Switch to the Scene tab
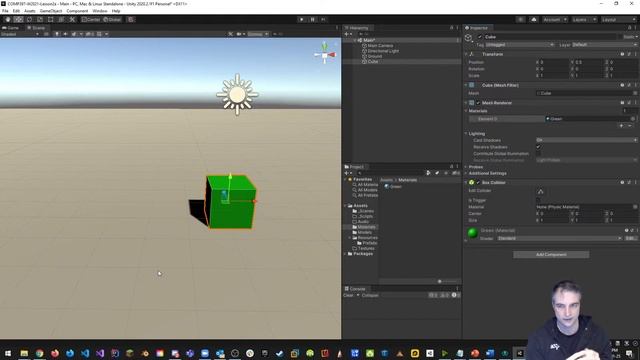This screenshot has width=640, height=360. point(37,28)
